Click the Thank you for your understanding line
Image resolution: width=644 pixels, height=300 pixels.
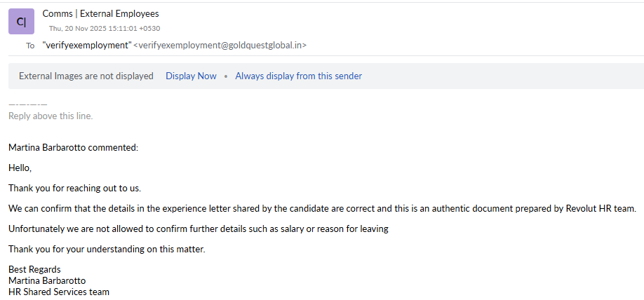click(x=107, y=249)
